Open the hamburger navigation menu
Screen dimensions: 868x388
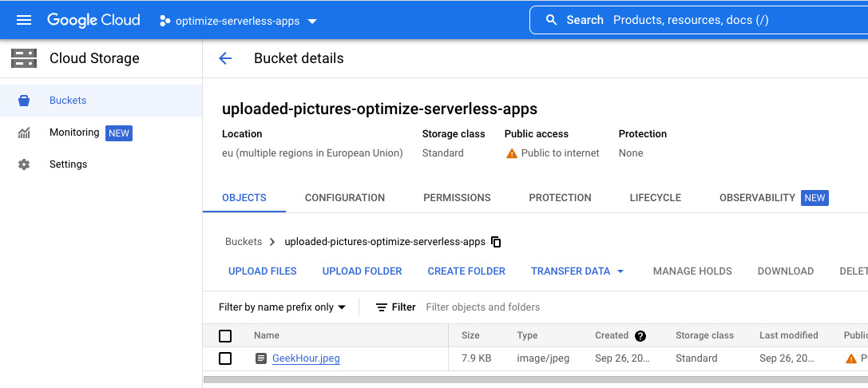click(x=23, y=20)
